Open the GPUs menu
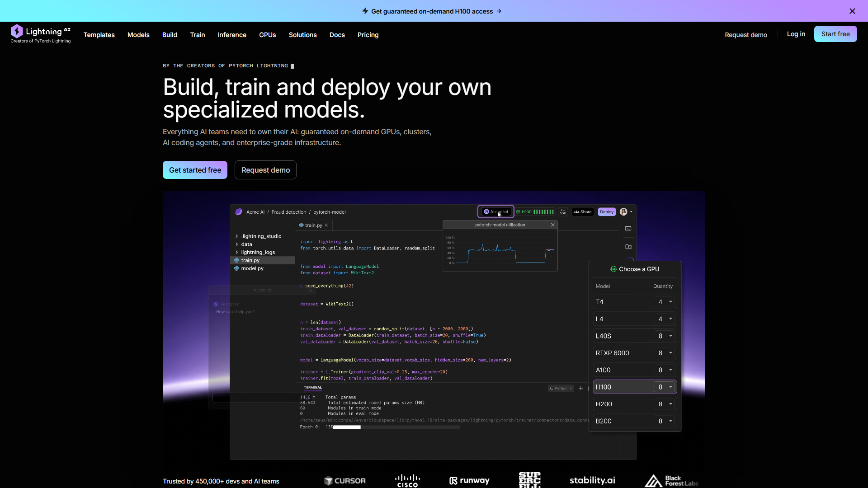 (268, 35)
